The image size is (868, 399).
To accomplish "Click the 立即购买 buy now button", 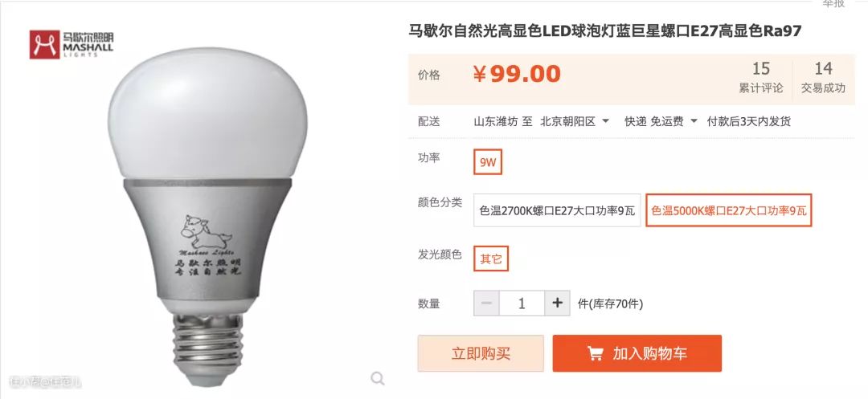I will [x=481, y=354].
